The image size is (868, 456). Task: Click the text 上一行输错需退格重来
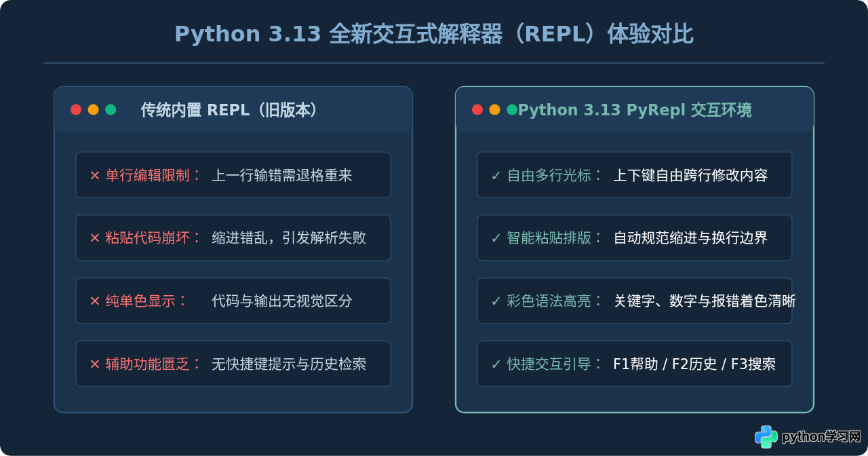(282, 176)
